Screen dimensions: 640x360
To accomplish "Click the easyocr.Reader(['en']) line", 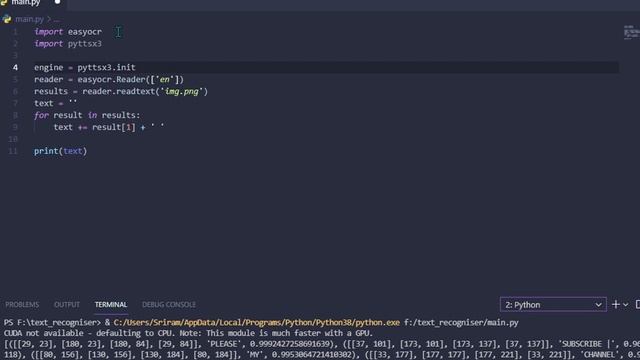I will click(x=109, y=80).
